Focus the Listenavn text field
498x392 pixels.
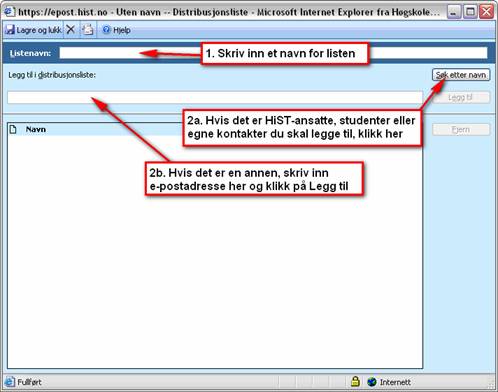coord(273,53)
